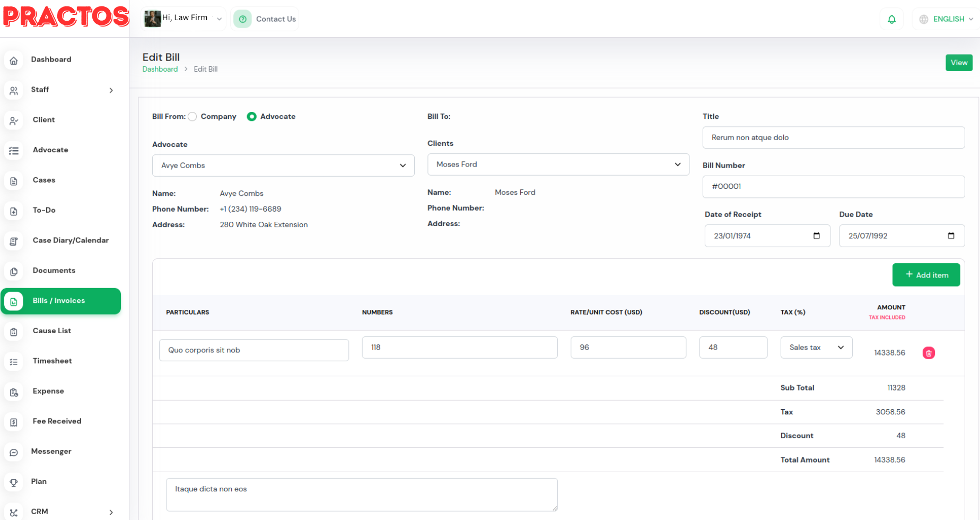
Task: Click the Bill Number input field
Action: (x=833, y=187)
